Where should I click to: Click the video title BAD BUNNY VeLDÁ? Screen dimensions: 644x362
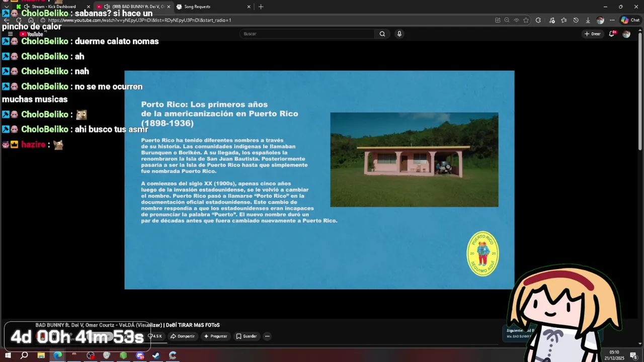click(x=128, y=325)
